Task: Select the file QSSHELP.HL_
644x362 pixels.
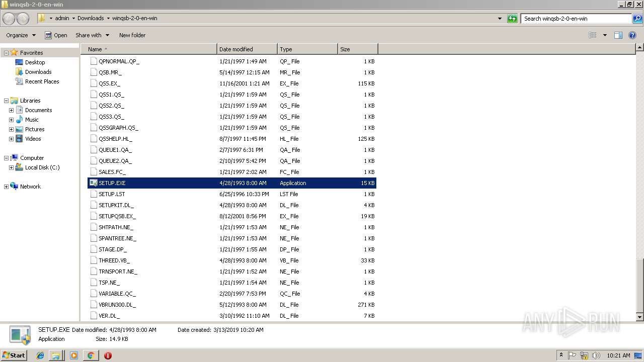Action: click(x=232, y=139)
